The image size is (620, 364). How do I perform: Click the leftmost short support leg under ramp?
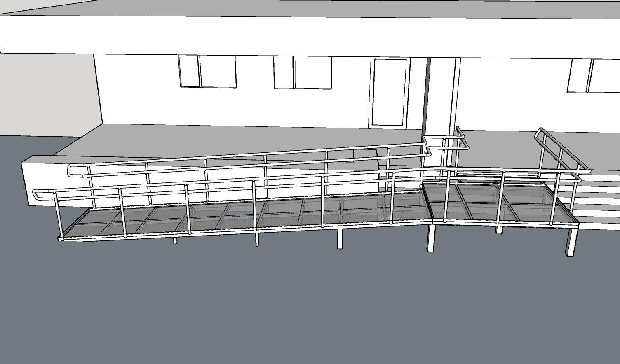coord(175,240)
